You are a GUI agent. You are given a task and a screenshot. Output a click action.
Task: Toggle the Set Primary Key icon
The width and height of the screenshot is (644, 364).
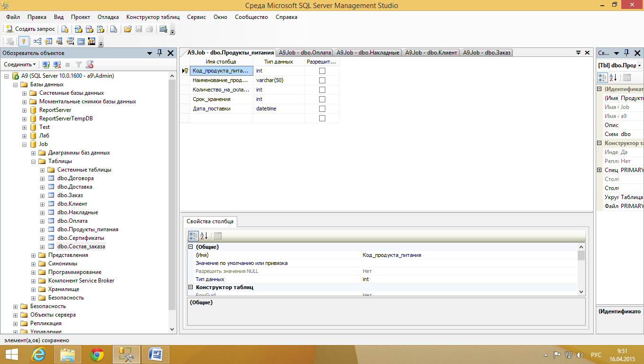[x=23, y=41]
